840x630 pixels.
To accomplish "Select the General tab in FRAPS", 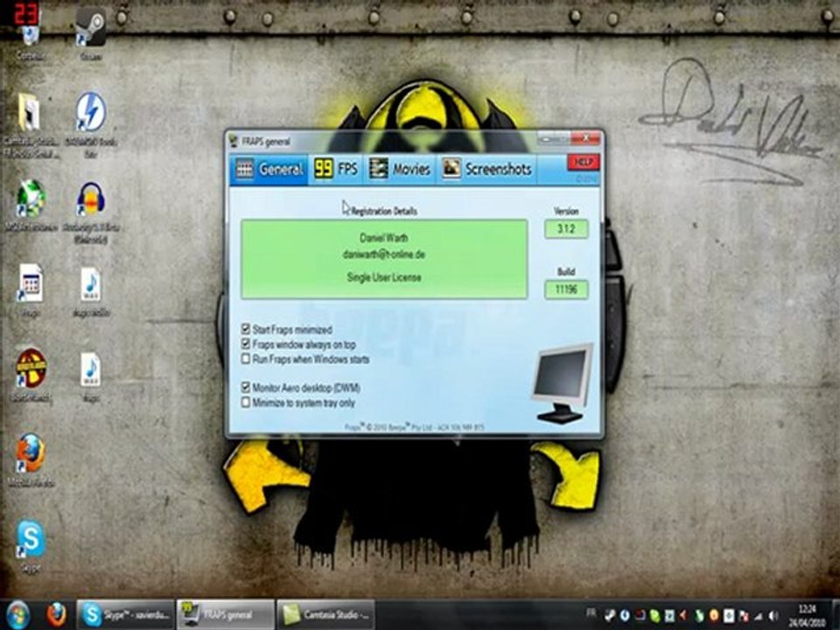I will 269,169.
